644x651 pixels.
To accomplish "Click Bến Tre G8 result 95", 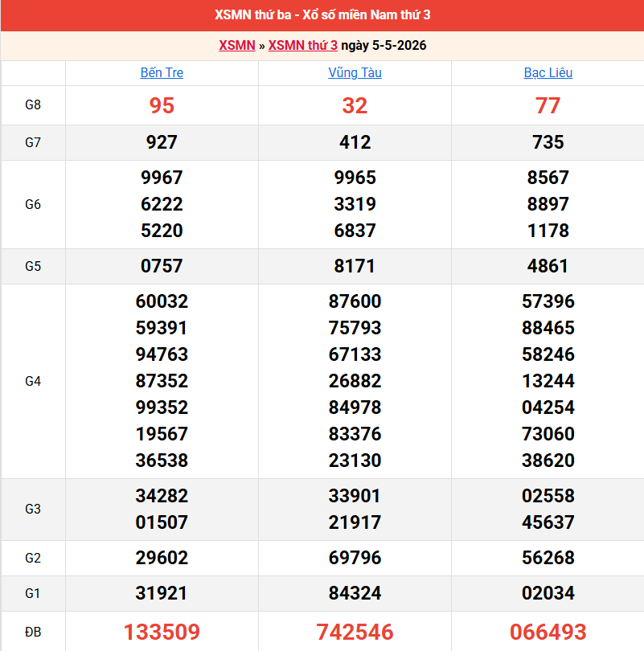I will coord(162,105).
